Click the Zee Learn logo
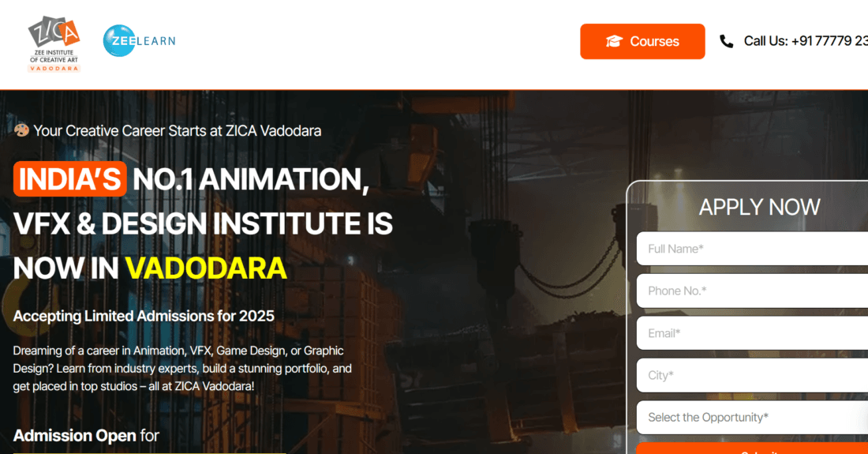 [x=140, y=41]
